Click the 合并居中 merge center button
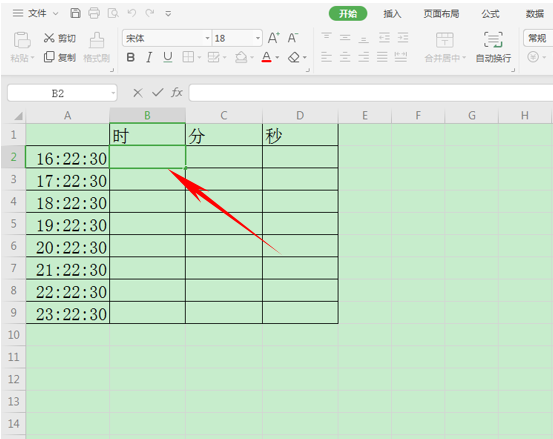The width and height of the screenshot is (553, 439). pos(445,47)
